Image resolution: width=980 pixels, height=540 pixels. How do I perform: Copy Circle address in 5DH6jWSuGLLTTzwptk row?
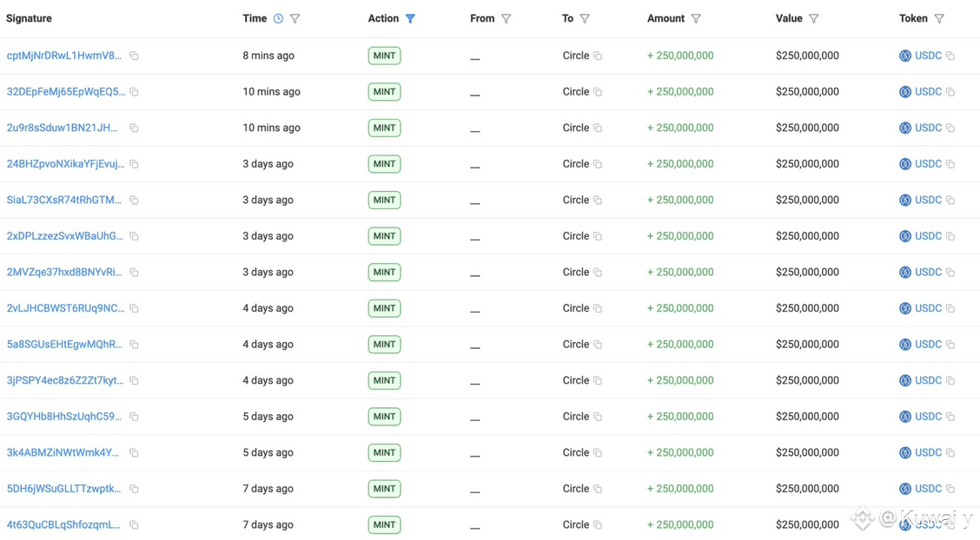[598, 489]
